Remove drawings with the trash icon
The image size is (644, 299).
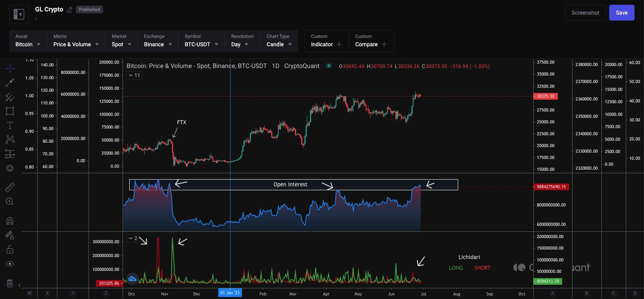coord(10,283)
